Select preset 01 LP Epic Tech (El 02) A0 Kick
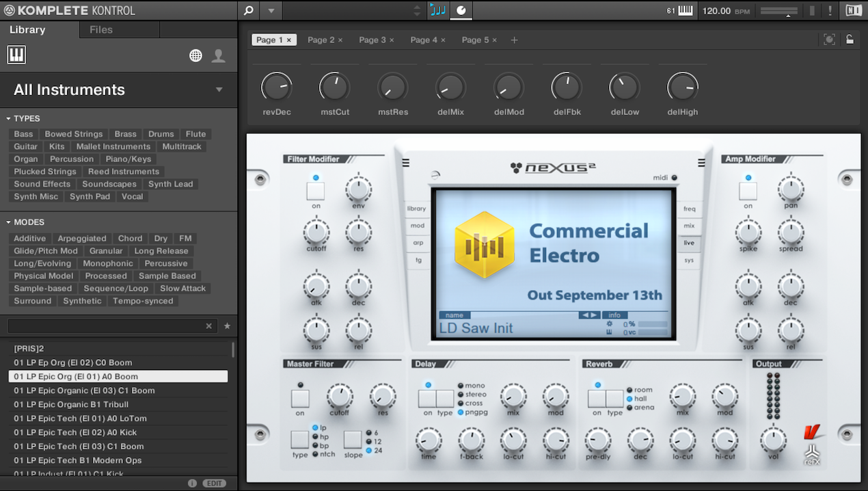Image resolution: width=868 pixels, height=491 pixels. pos(118,432)
